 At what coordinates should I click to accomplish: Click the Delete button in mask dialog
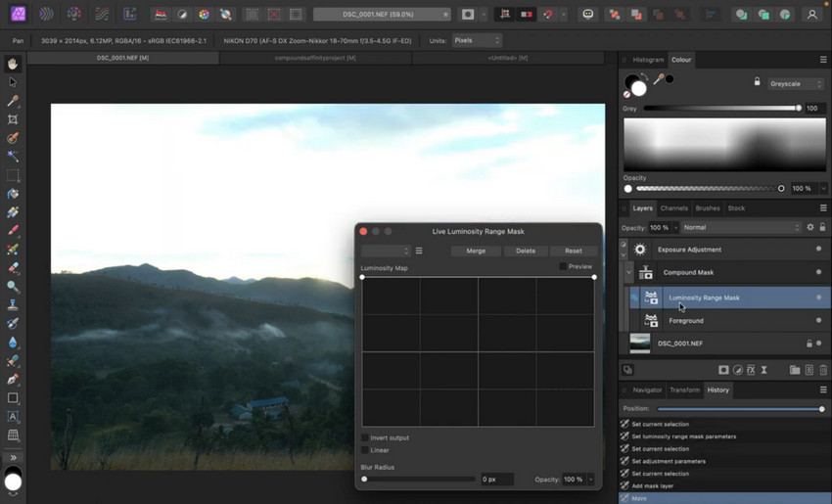click(x=526, y=251)
